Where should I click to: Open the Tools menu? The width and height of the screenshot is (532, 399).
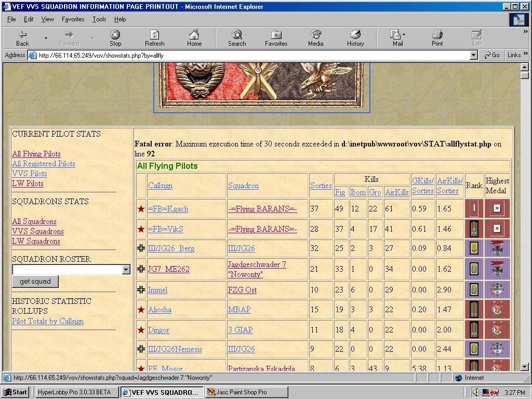click(99, 19)
